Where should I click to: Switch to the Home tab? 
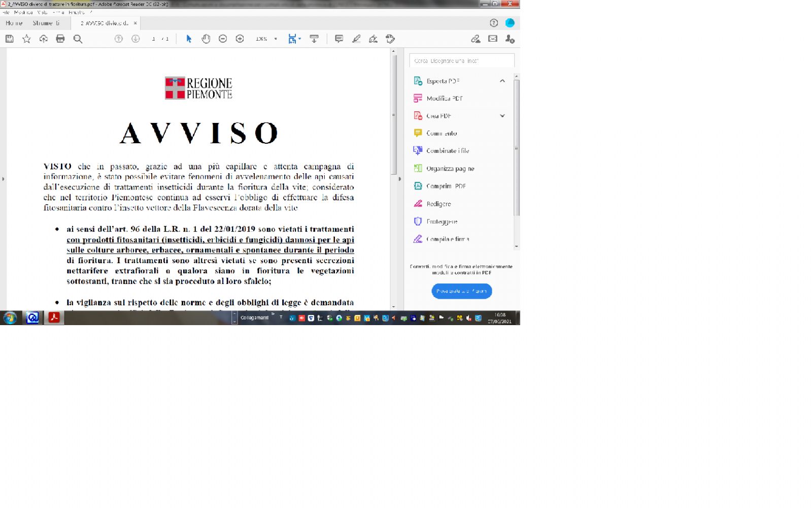14,23
